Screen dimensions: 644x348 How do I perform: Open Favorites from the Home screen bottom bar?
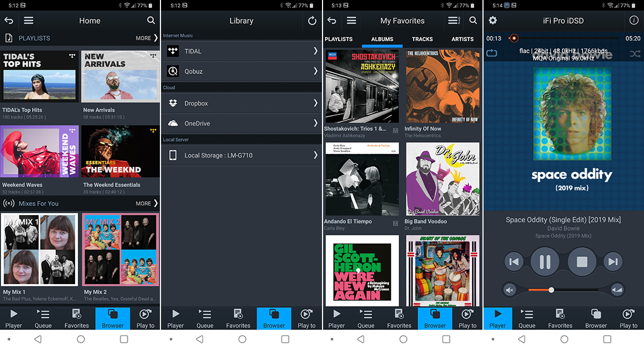coord(77,318)
